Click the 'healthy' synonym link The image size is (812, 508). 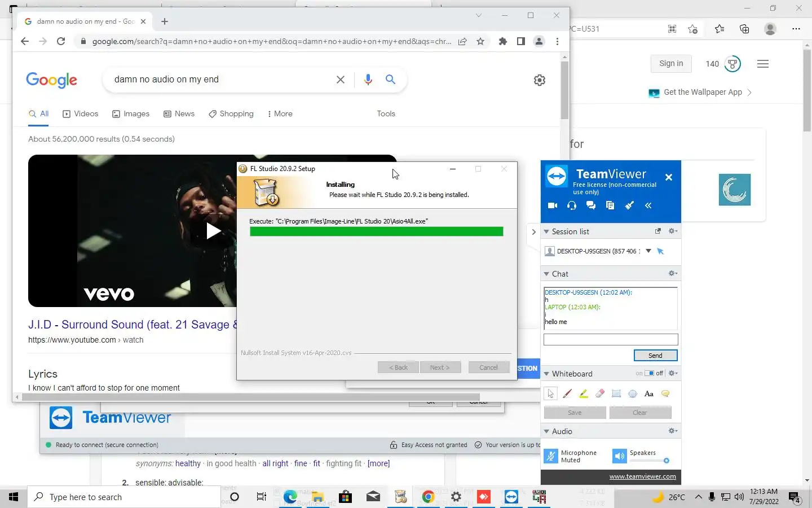[188, 463]
